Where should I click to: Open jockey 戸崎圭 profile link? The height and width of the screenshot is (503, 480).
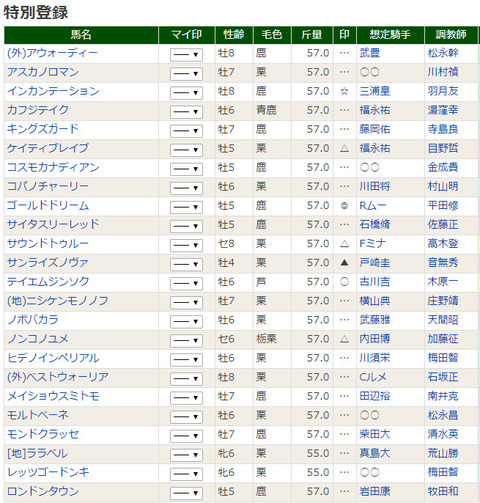[x=375, y=262]
